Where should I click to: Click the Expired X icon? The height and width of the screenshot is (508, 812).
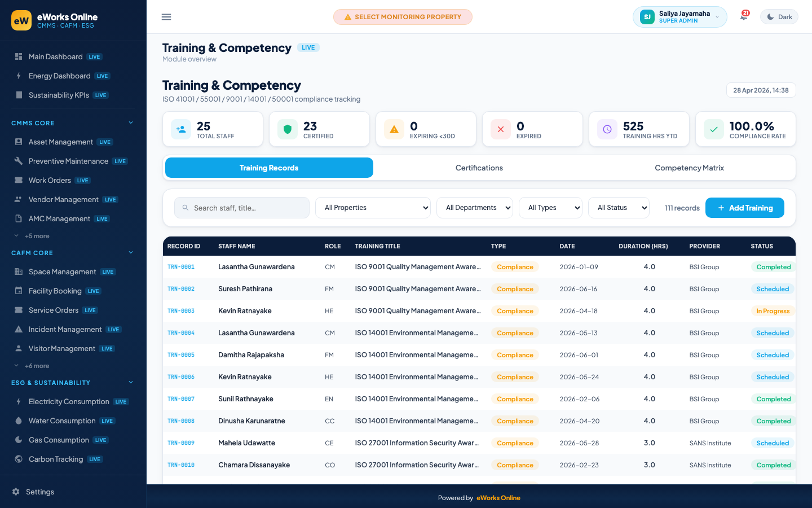tap(501, 129)
